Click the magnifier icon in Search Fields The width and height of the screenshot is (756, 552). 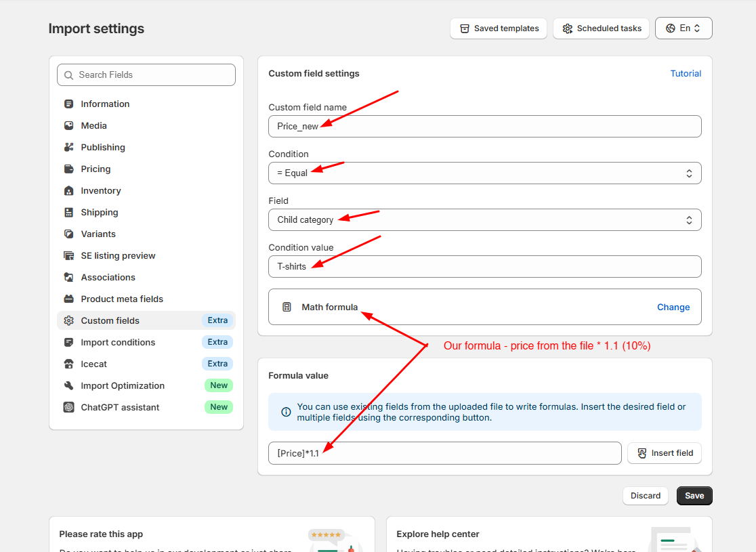tap(69, 75)
